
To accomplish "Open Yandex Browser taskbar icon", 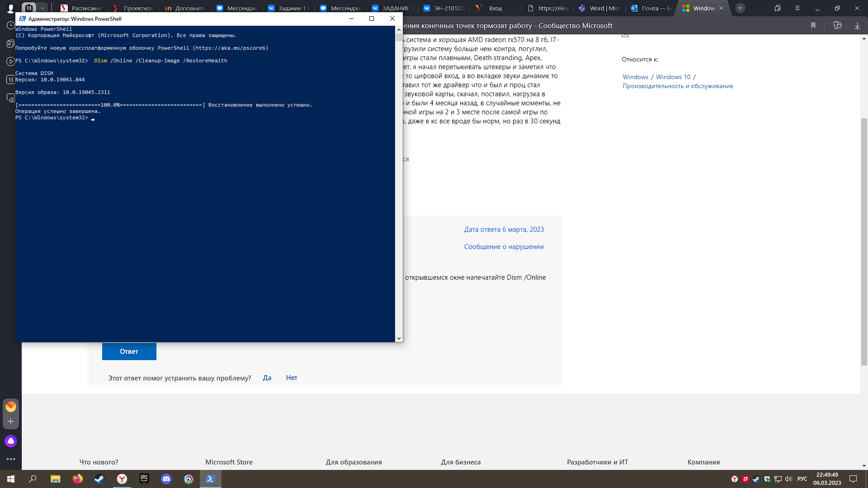I will (x=122, y=479).
